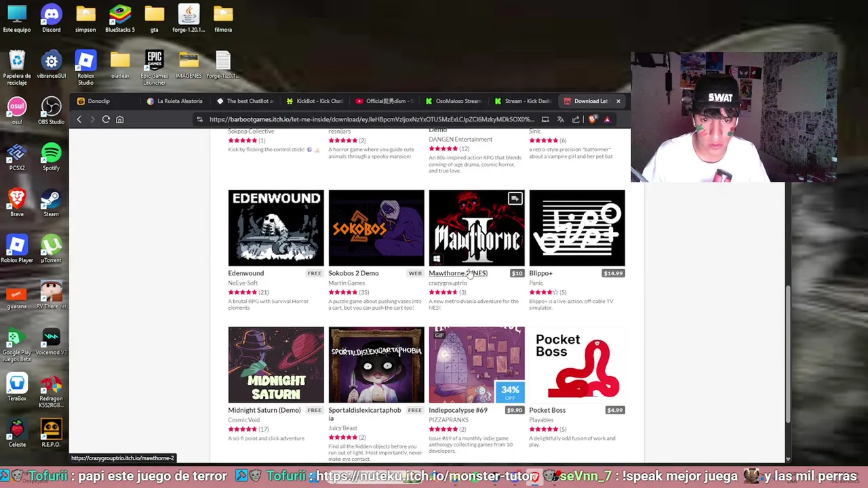This screenshot has height=488, width=868.
Task: Launch osu! from desktop
Action: point(17,110)
